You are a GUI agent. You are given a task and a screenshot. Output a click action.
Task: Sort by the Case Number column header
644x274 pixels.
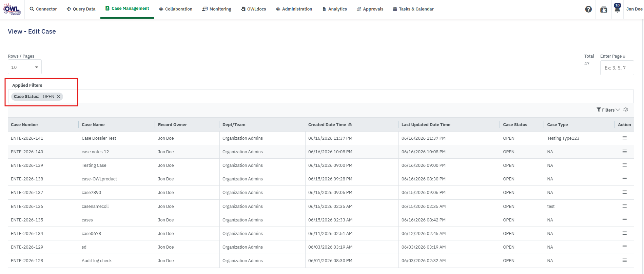(x=24, y=125)
